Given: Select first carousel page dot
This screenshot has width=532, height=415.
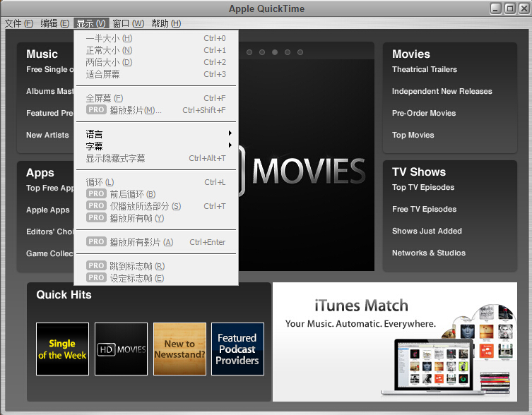Looking at the screenshot, I should 249,52.
